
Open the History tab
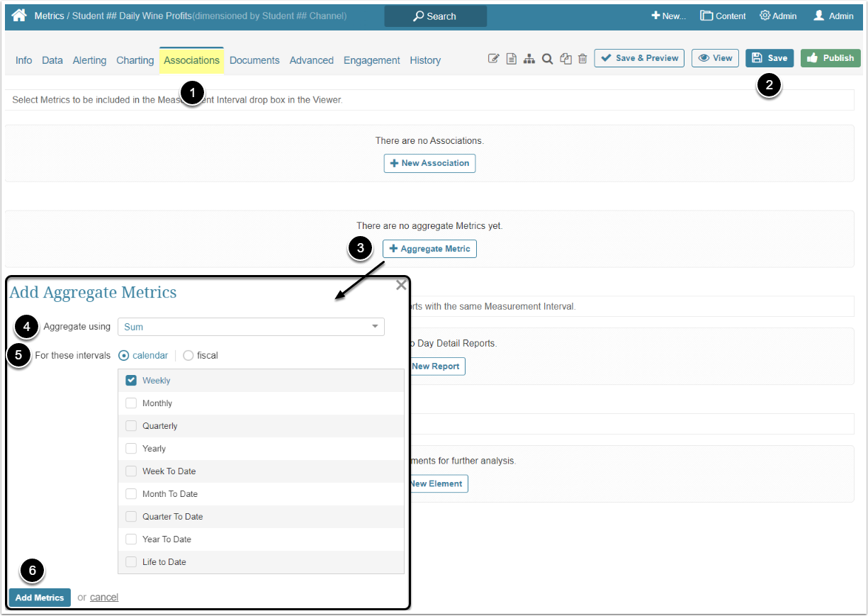tap(425, 60)
